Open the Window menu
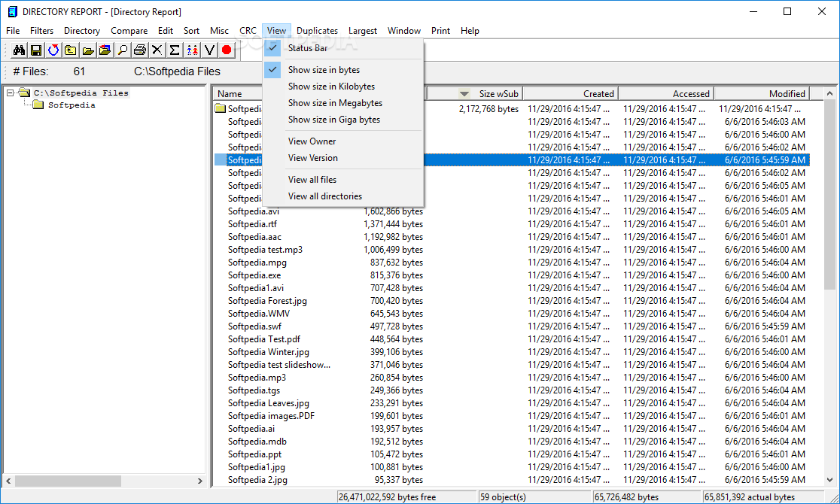This screenshot has height=504, width=840. pos(404,31)
